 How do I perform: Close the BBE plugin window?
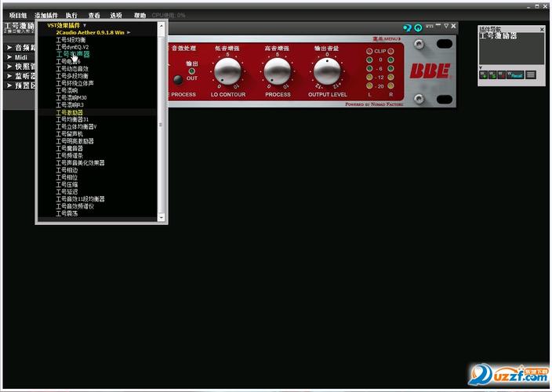pos(454,26)
